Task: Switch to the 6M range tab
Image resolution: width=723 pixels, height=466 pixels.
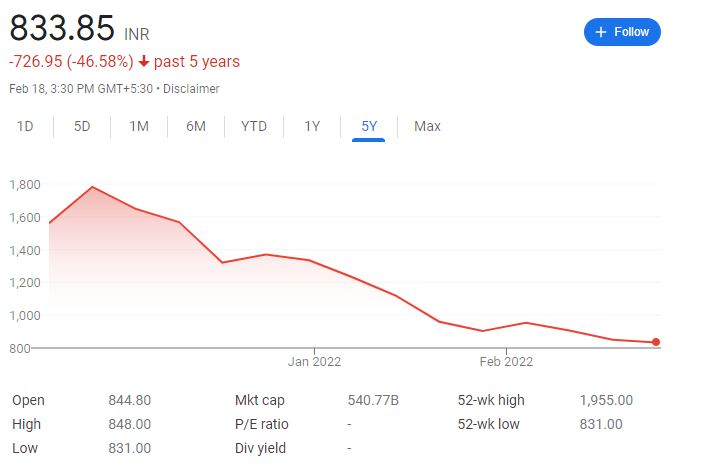Action: pos(196,126)
